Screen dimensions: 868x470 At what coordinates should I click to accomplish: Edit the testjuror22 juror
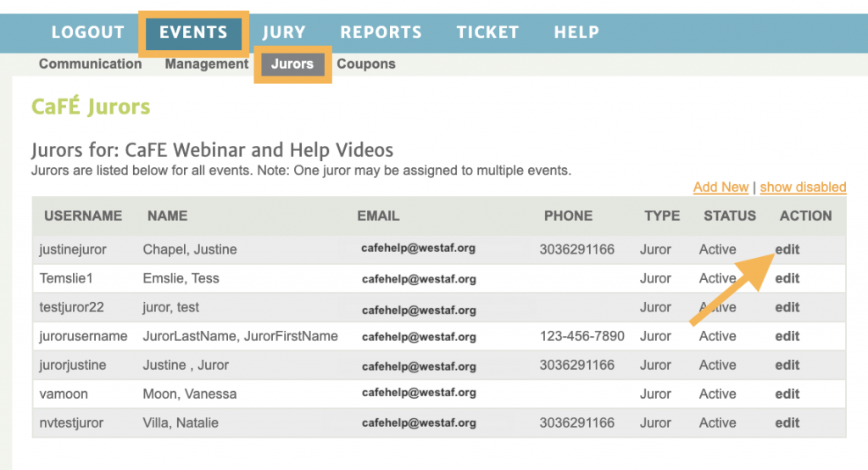click(x=787, y=307)
